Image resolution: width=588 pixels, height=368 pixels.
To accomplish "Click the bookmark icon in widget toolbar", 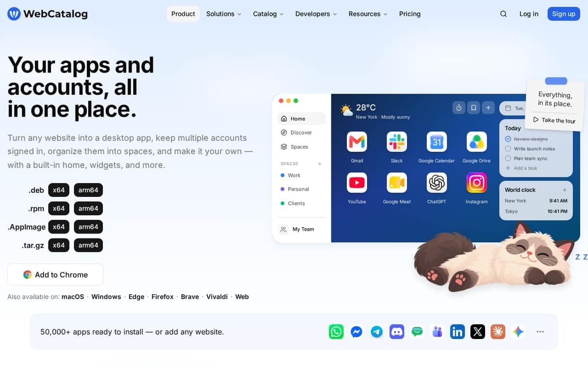I will click(x=473, y=107).
